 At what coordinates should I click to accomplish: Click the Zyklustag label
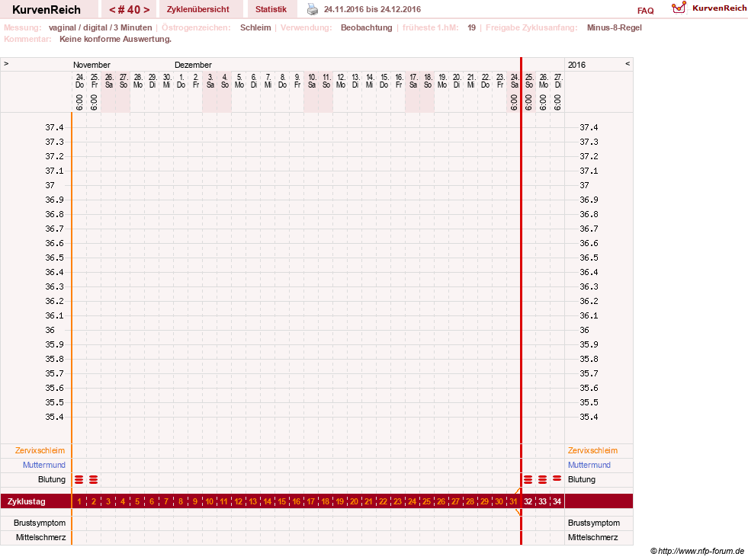[26, 501]
